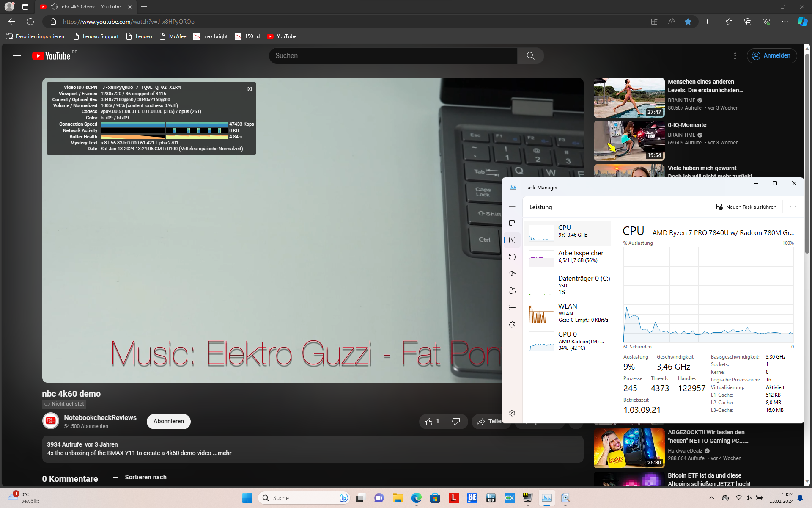812x508 pixels.
Task: Dislike the nbc 4k60 demo video
Action: pyautogui.click(x=456, y=422)
